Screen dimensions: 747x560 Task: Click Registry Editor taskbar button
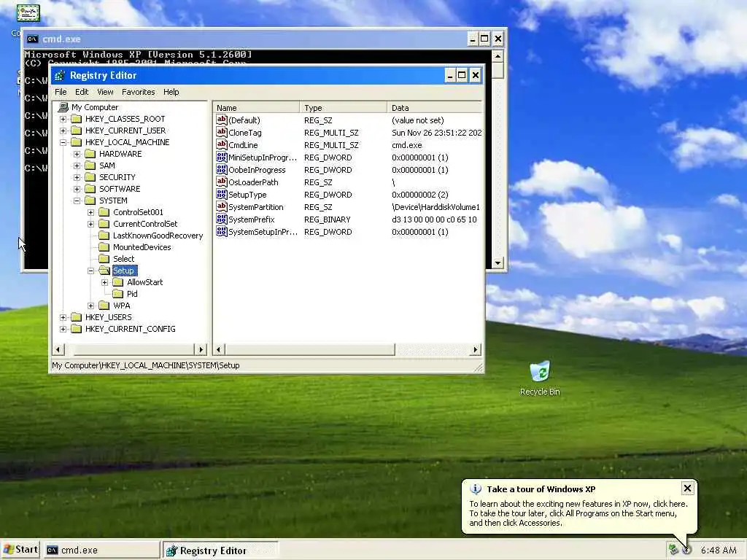coord(220,551)
